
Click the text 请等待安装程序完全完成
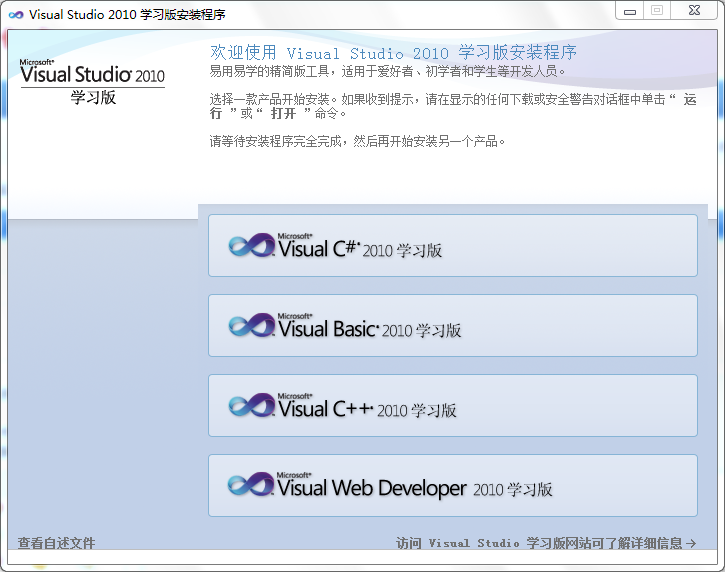pos(275,141)
